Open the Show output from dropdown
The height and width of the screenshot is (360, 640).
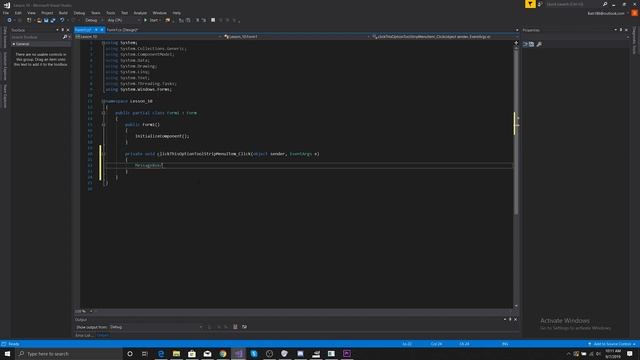tap(156, 327)
